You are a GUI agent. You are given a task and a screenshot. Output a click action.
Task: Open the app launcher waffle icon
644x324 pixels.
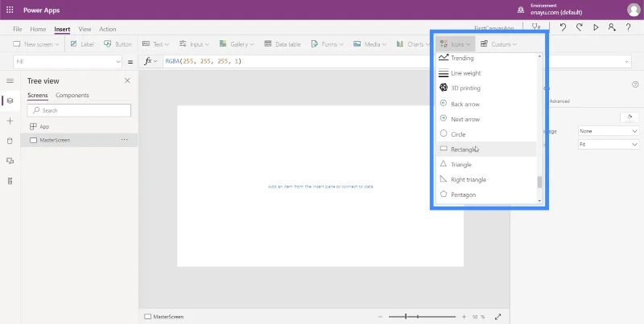click(10, 10)
